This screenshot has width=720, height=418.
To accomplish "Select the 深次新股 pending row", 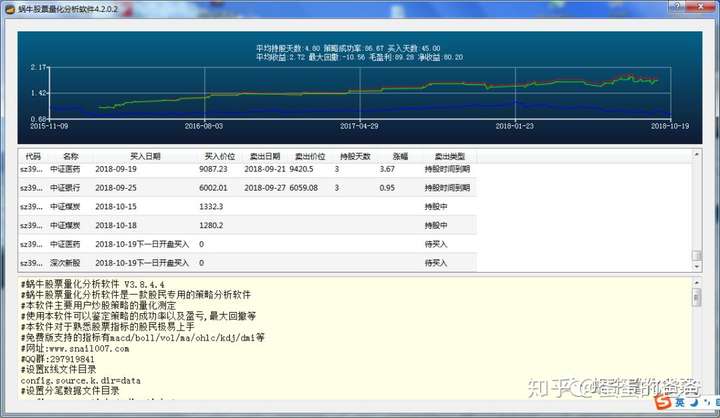I will (248, 263).
